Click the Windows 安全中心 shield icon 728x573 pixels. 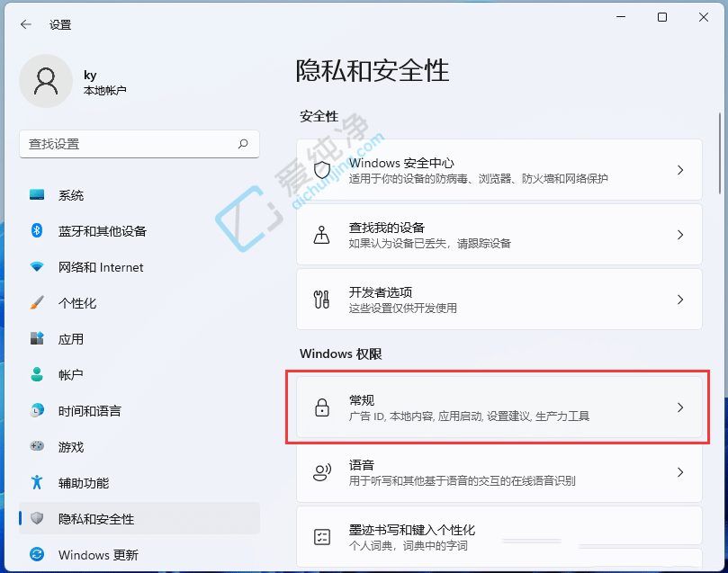[322, 170]
